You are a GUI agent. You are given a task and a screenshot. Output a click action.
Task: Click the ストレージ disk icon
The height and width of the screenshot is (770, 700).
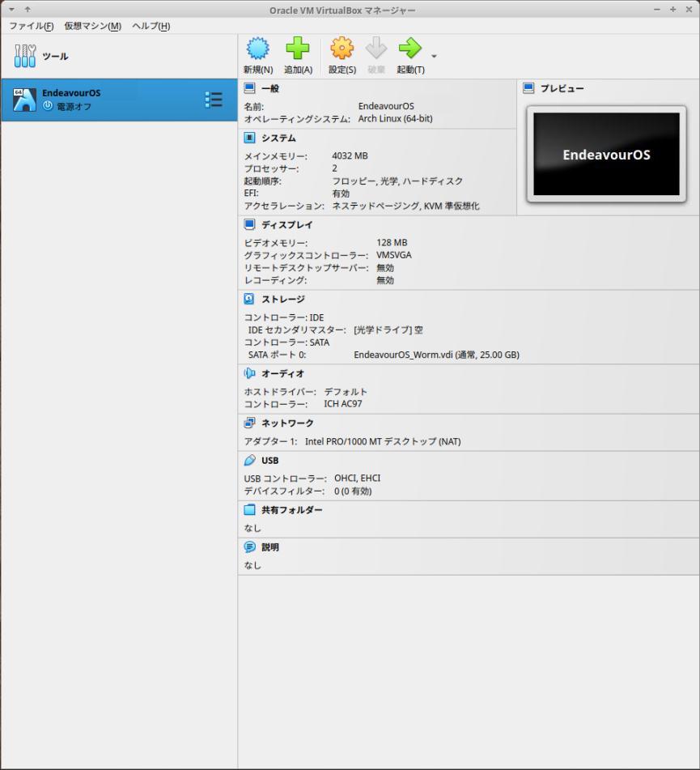[x=249, y=299]
